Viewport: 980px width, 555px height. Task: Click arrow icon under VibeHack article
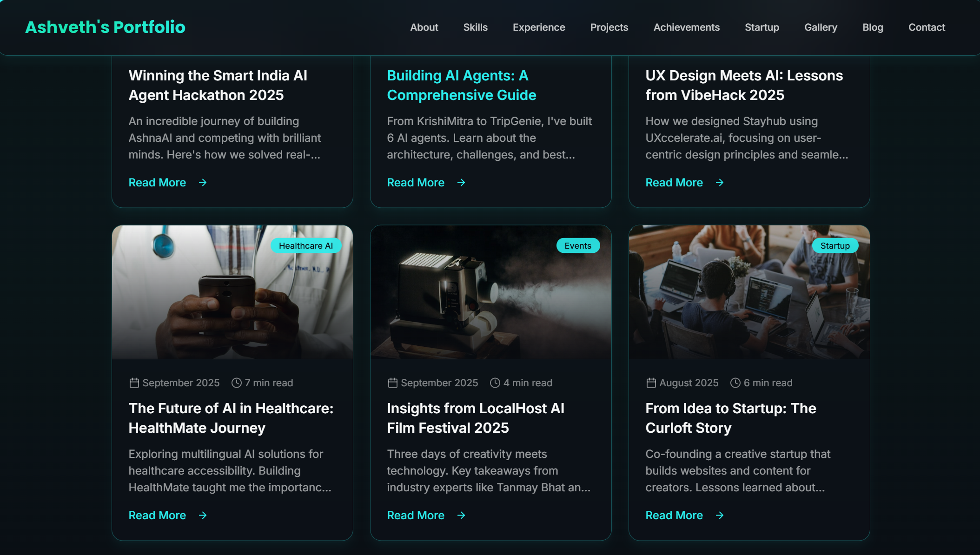(720, 183)
